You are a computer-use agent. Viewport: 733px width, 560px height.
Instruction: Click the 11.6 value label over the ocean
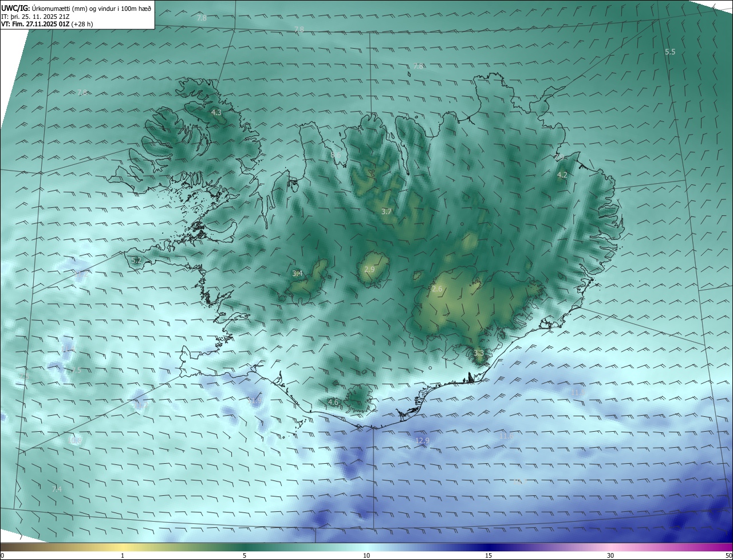tap(506, 436)
